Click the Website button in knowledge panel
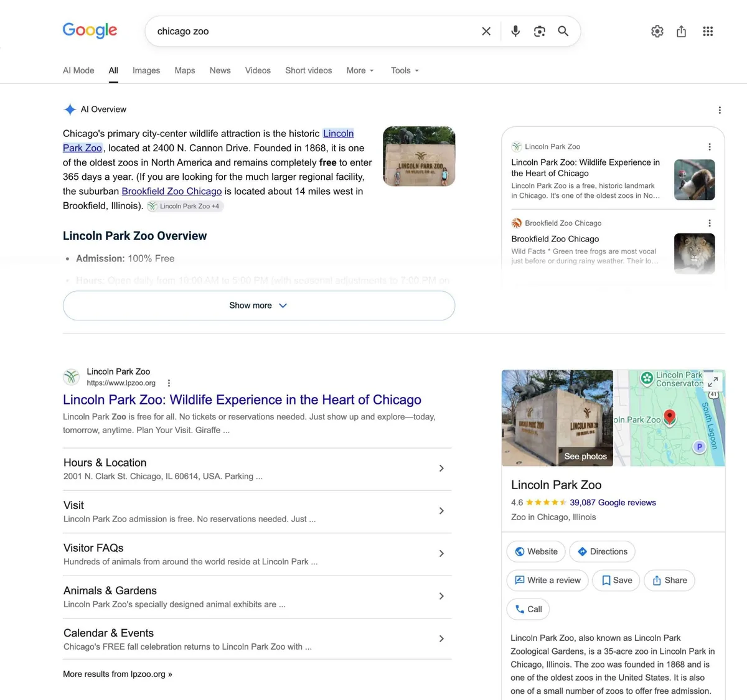Viewport: 747px width, 700px height. [536, 552]
